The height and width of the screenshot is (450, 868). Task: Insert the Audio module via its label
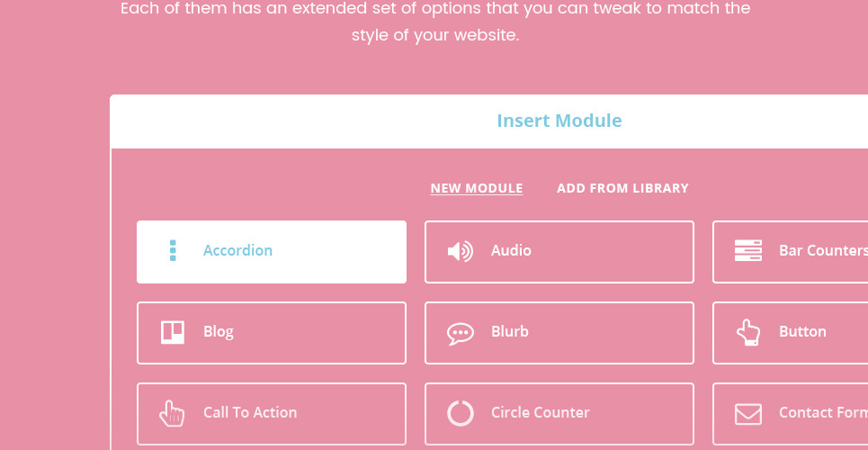tap(511, 251)
